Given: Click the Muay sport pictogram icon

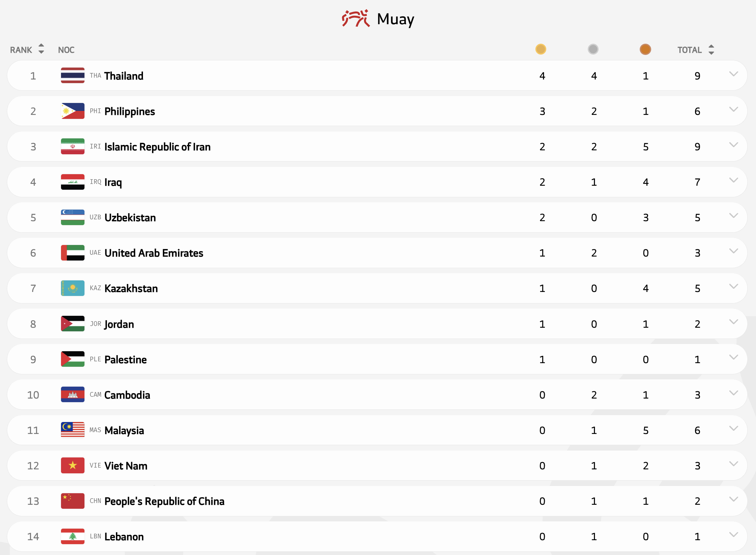Looking at the screenshot, I should 356,18.
